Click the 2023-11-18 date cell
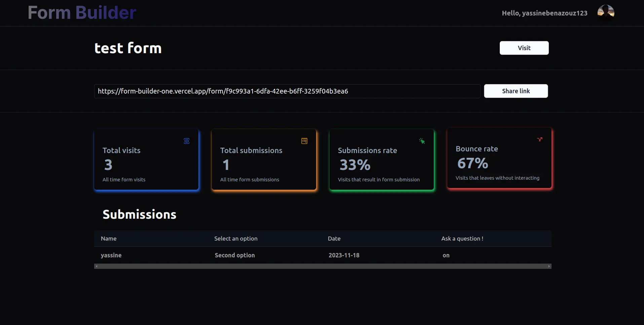The width and height of the screenshot is (644, 325). [x=344, y=255]
